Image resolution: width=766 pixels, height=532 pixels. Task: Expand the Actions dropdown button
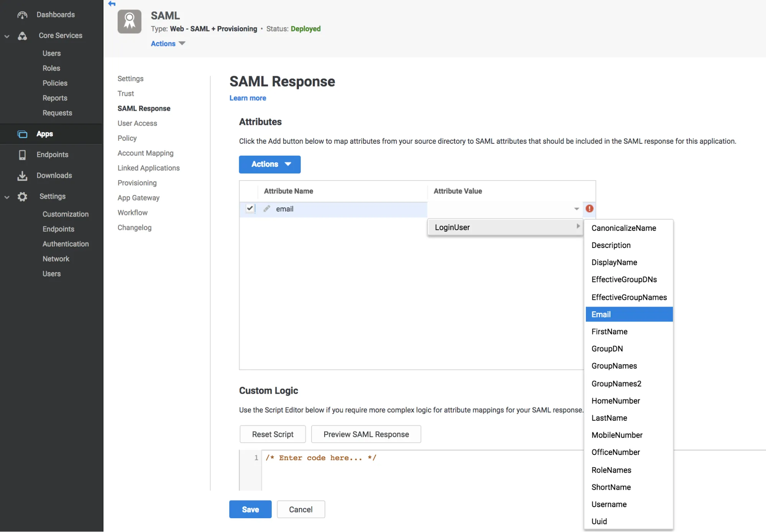pos(269,164)
